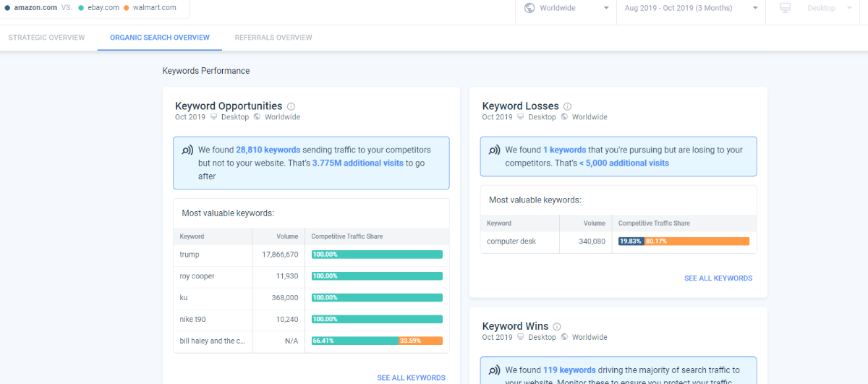Click the orange 33.59% segment for bill haley
Image resolution: width=868 pixels, height=384 pixels.
(x=420, y=341)
